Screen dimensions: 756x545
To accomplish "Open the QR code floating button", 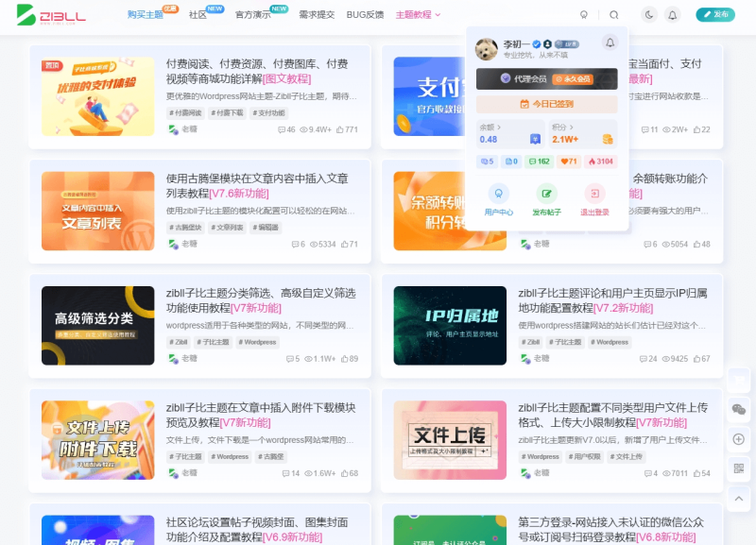I will point(739,468).
